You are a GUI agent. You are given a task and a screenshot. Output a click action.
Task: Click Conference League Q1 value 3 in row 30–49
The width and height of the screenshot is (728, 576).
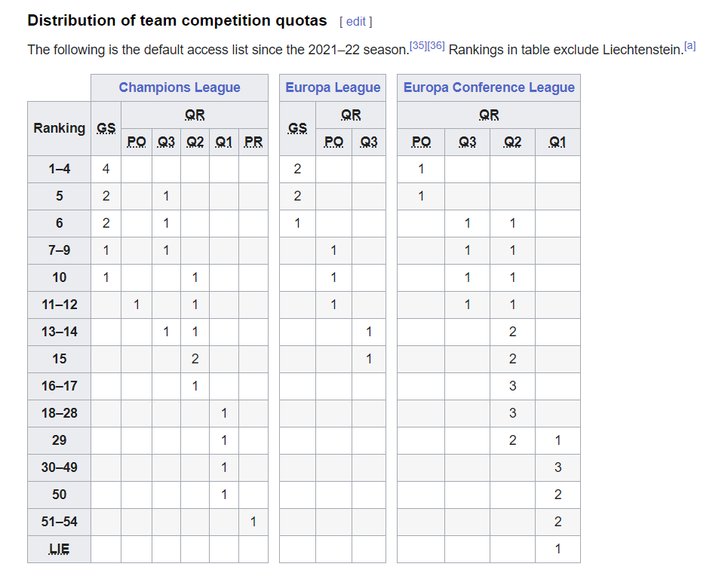(558, 467)
